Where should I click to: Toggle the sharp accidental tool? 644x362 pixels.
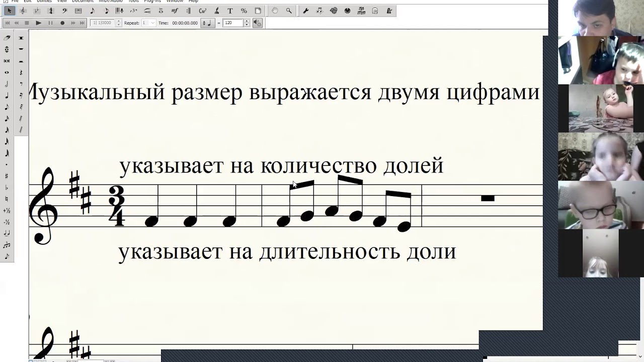pyautogui.click(x=7, y=176)
